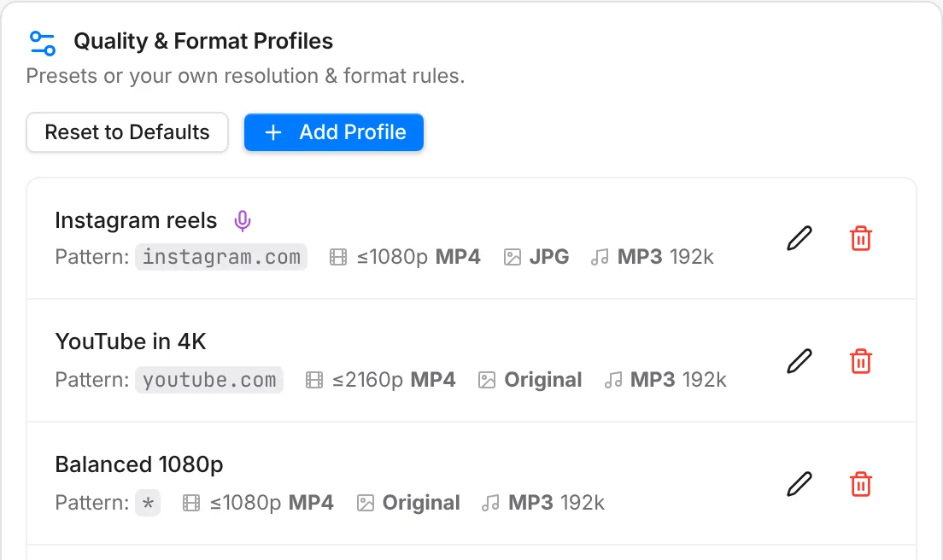
Task: Click ≤1080p MP4 in Instagram reels row
Action: [x=419, y=257]
